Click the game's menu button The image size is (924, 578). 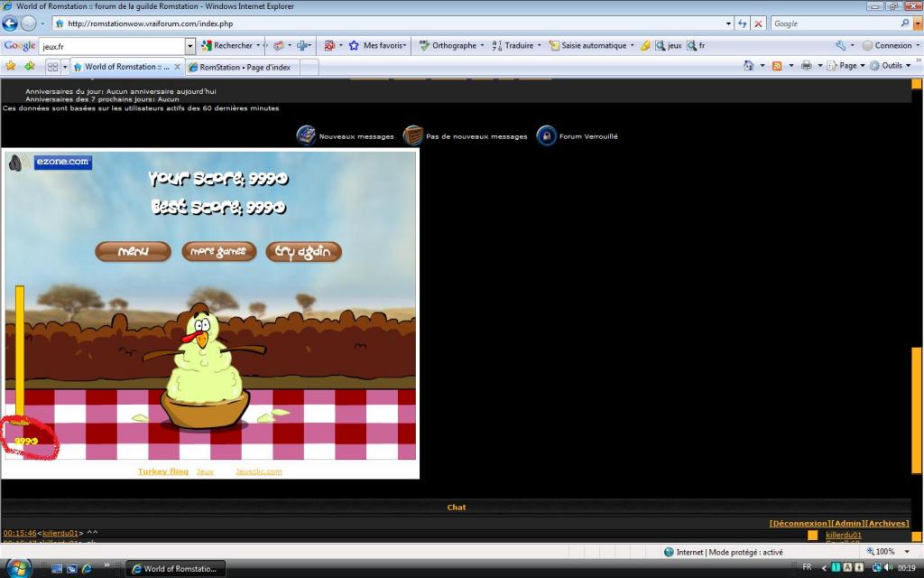134,251
